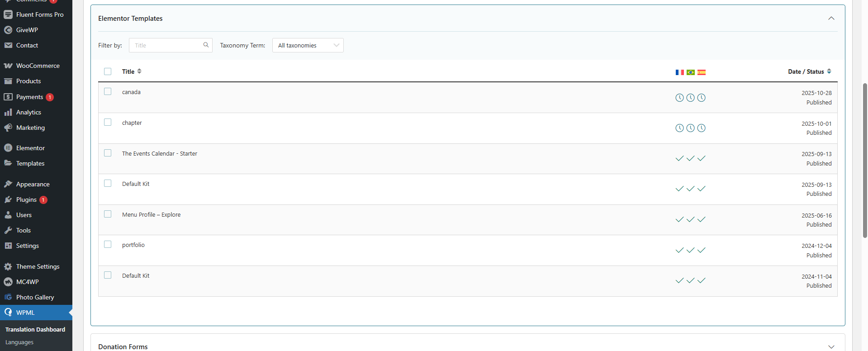
Task: Focus the Title filter input field
Action: click(x=167, y=45)
